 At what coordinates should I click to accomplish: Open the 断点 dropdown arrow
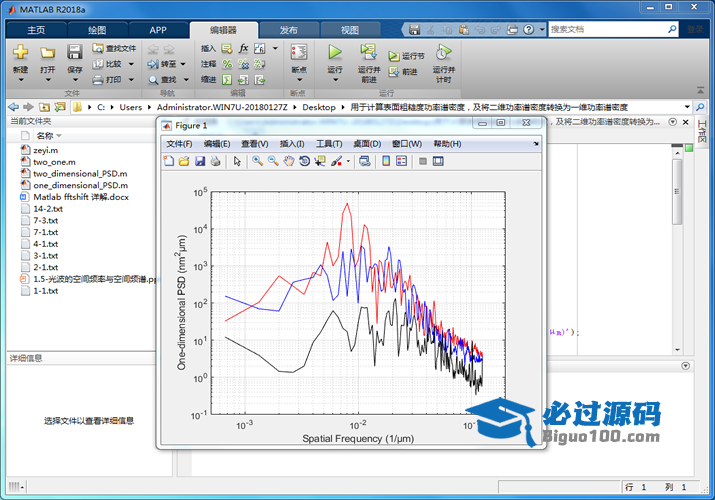pyautogui.click(x=299, y=80)
